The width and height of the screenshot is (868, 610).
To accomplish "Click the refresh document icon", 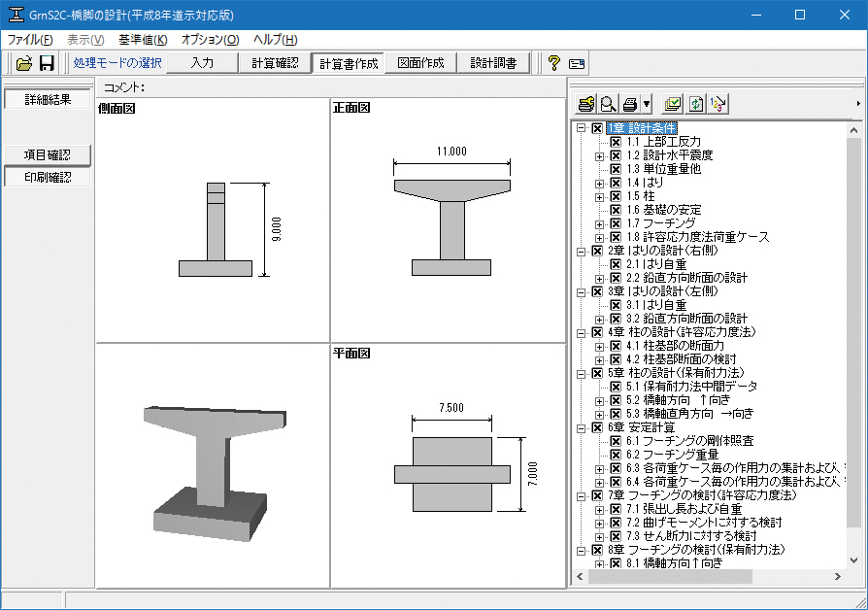I will 695,104.
